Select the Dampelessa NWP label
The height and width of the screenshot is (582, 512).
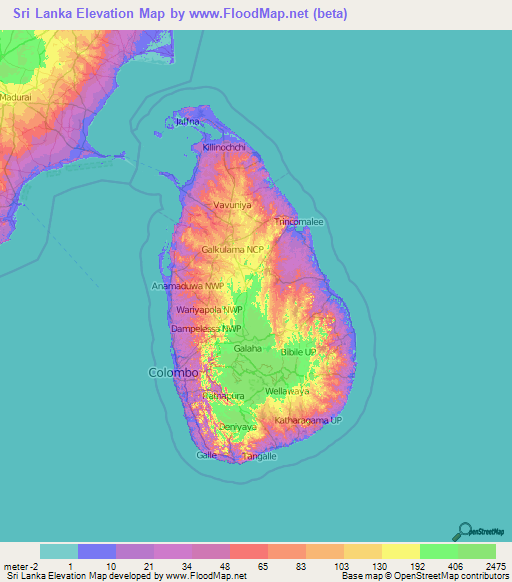206,329
